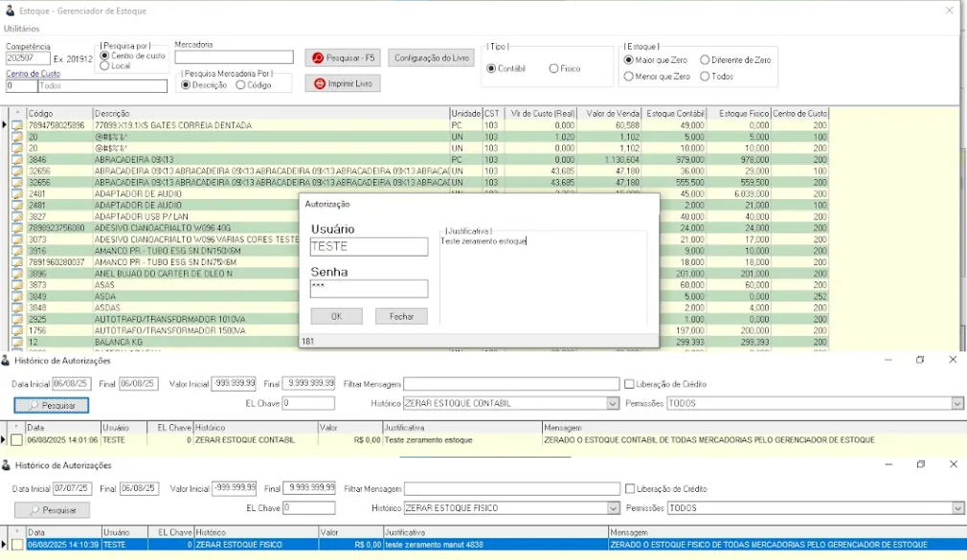Click Pesquisar in the ZERAR ESTOQUE CONTABIL history window
967x560 pixels.
(52, 405)
